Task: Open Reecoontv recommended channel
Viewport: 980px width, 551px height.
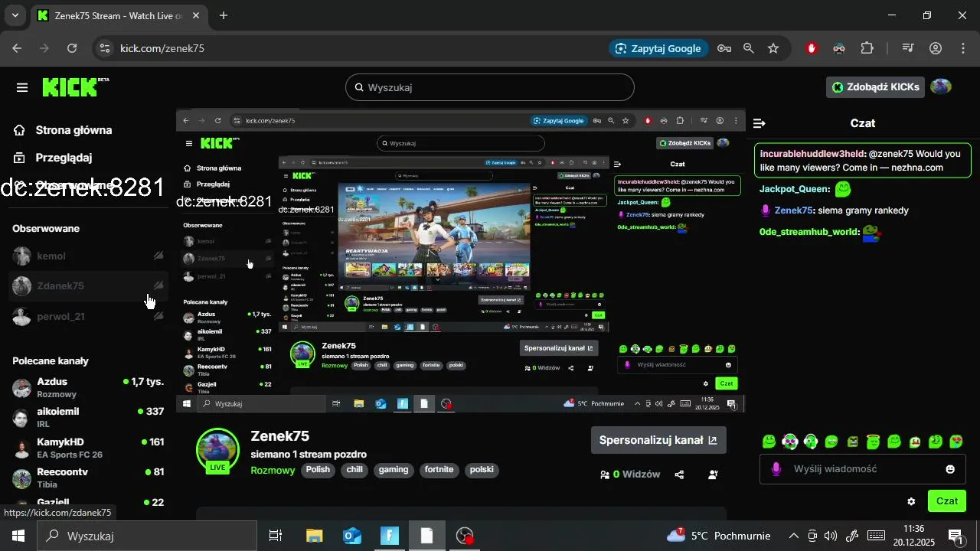Action: pyautogui.click(x=88, y=478)
